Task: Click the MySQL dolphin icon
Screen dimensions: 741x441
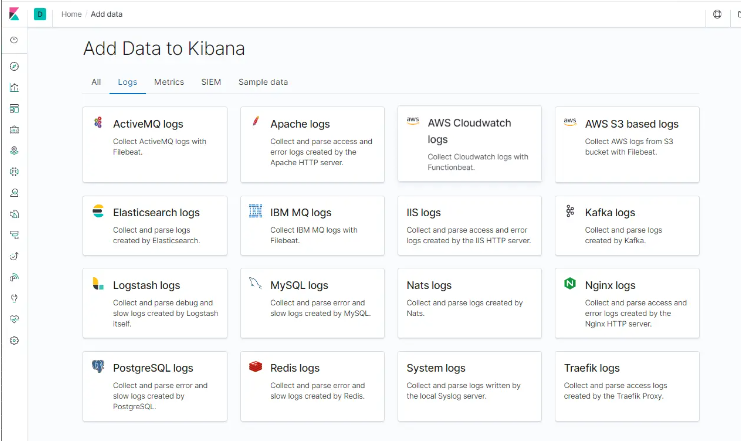Action: tap(255, 283)
